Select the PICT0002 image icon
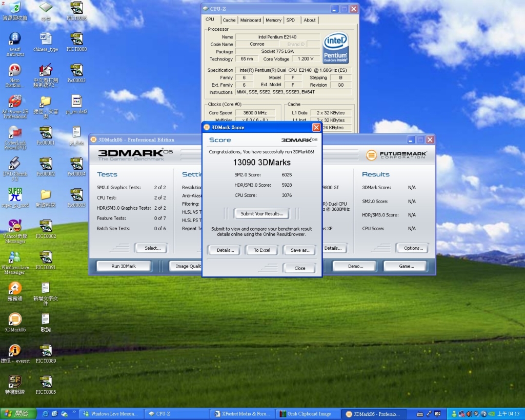 [x=46, y=229]
